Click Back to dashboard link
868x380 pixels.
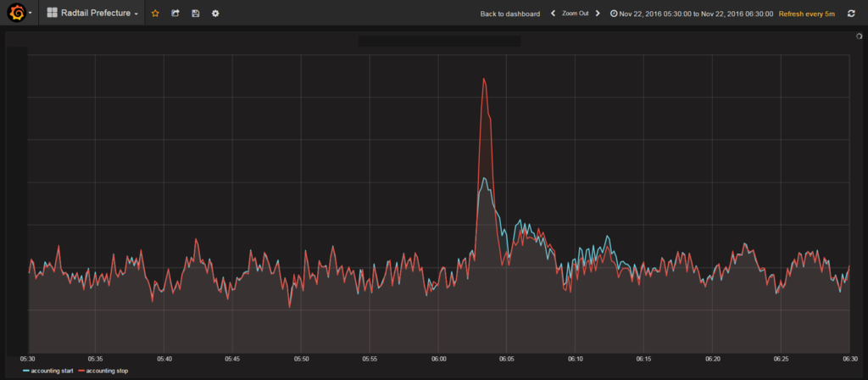coord(509,14)
